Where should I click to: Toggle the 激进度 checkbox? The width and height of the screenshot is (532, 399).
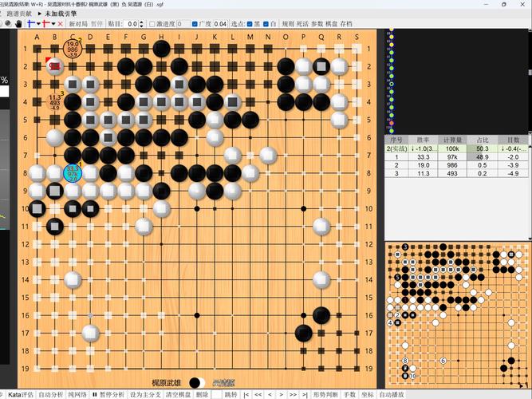click(x=152, y=24)
